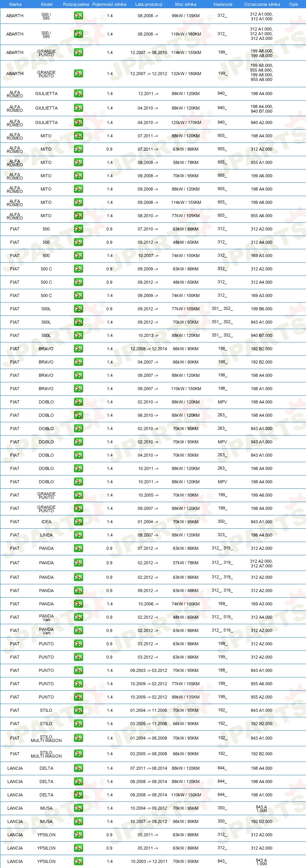This screenshot has width=306, height=868.
Task: Click the Moc silnika column header
Action: (186, 4)
